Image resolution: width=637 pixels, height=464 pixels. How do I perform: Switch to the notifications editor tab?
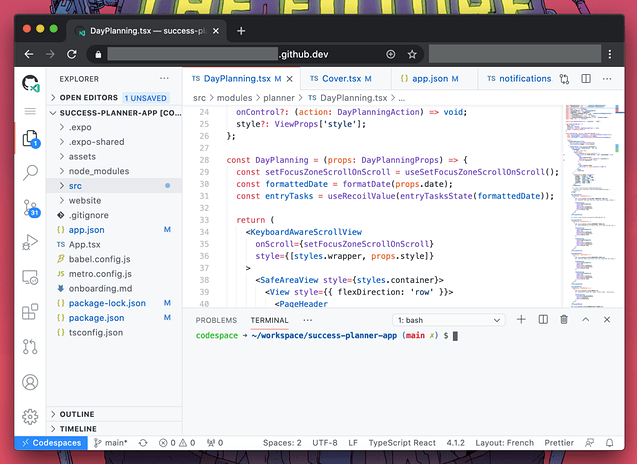[x=518, y=78]
